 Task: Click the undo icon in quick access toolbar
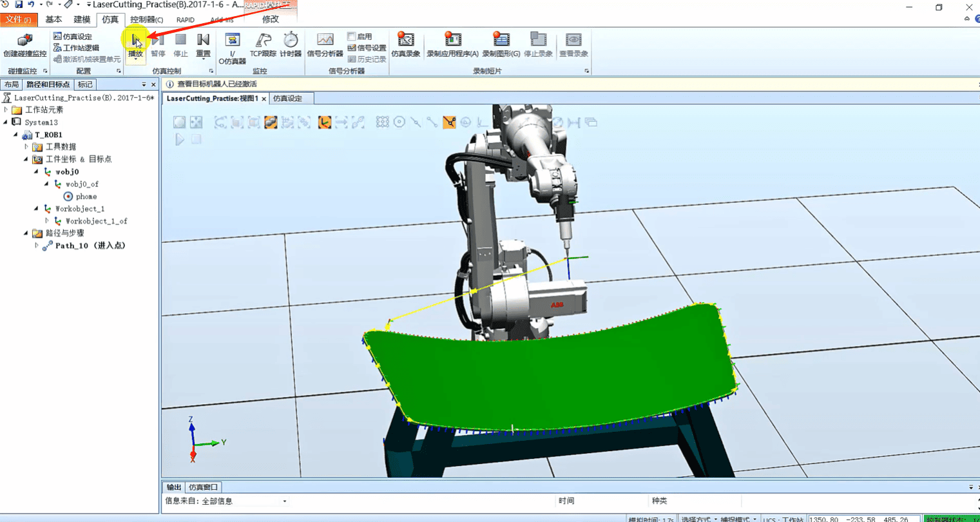point(30,5)
